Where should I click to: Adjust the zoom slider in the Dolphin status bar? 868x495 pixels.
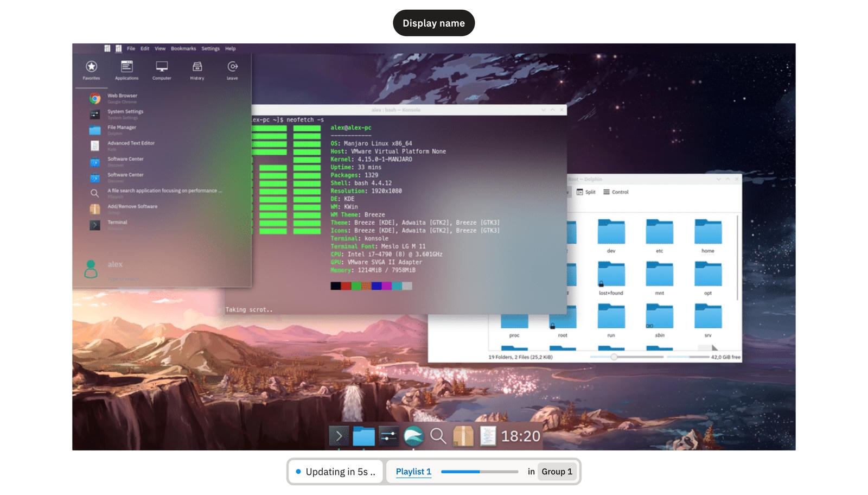pos(614,357)
